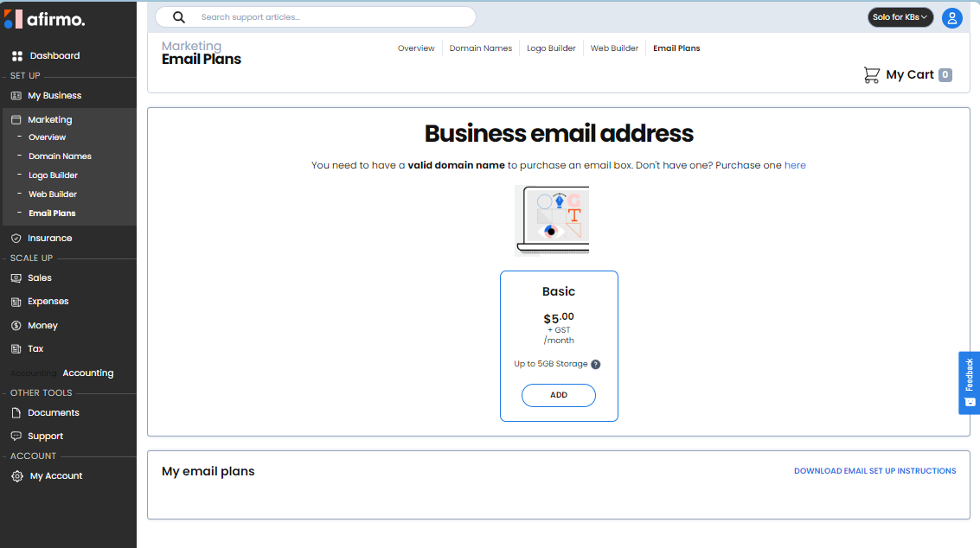Click the My Business icon in sidebar
Screen dimensions: 980x548
coord(16,96)
